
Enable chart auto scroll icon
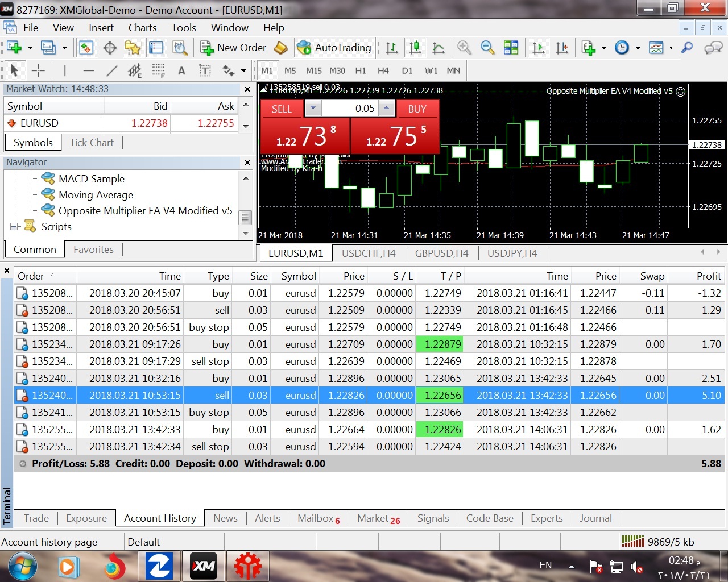538,48
